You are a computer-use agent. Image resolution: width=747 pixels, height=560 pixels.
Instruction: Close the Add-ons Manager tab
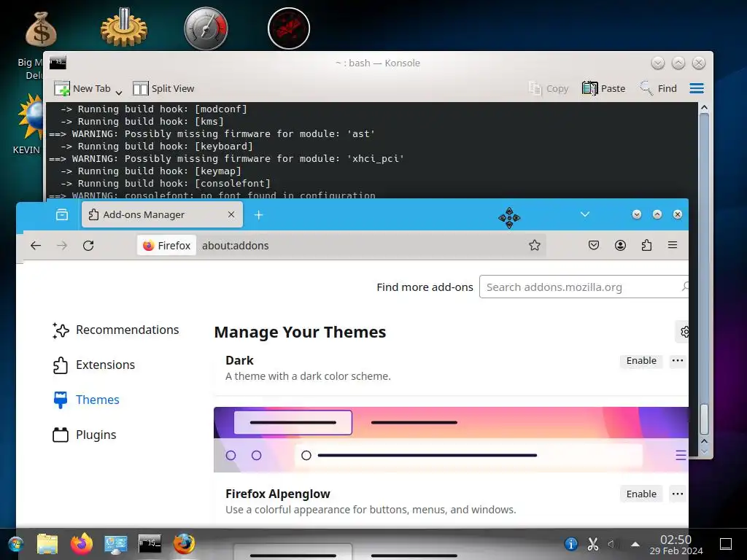[x=231, y=215]
